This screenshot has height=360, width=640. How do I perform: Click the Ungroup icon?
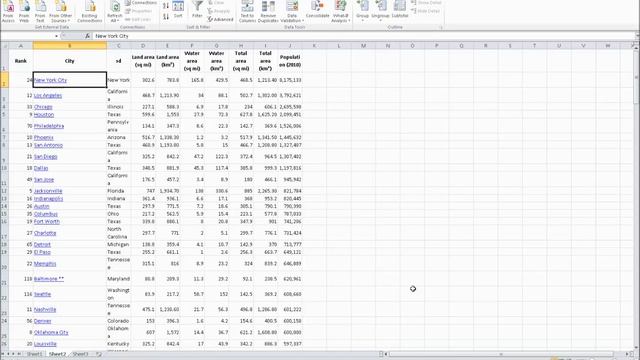(381, 11)
